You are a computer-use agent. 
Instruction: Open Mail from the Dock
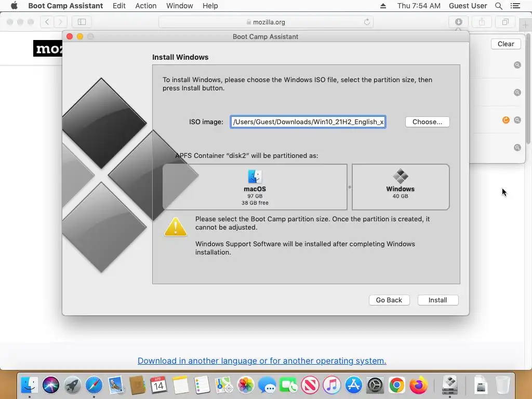116,385
